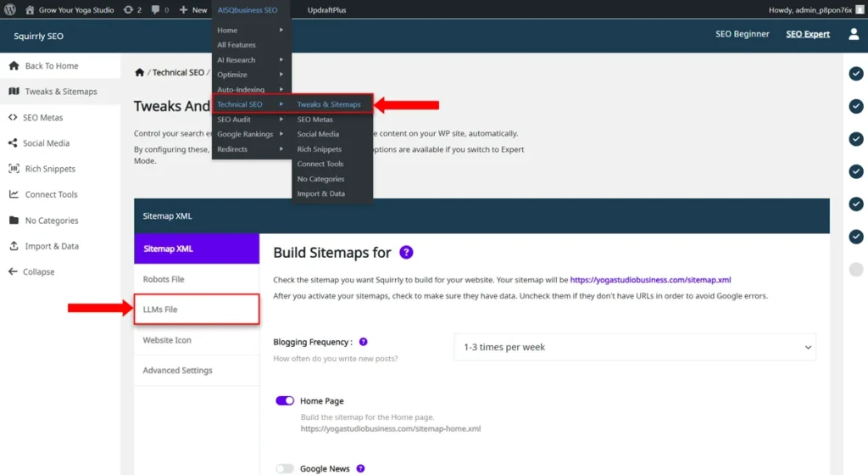Open help icon beside Build Sitemaps for
This screenshot has height=475, width=868.
point(406,252)
